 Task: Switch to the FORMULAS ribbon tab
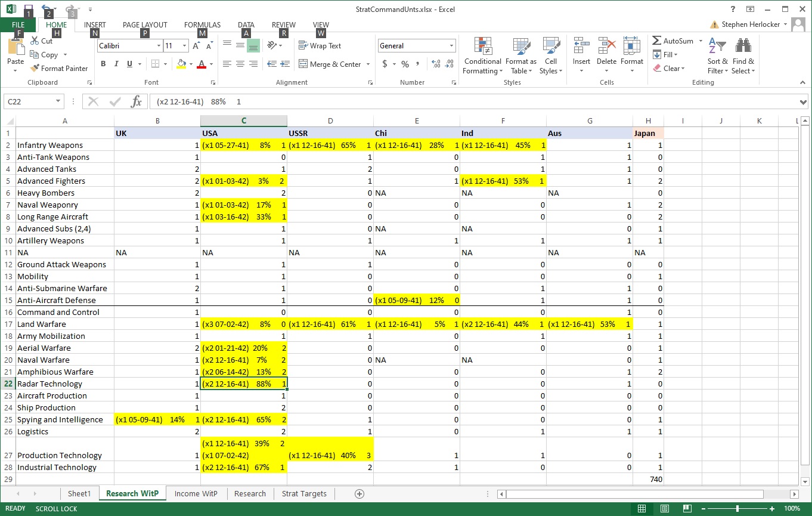point(202,25)
